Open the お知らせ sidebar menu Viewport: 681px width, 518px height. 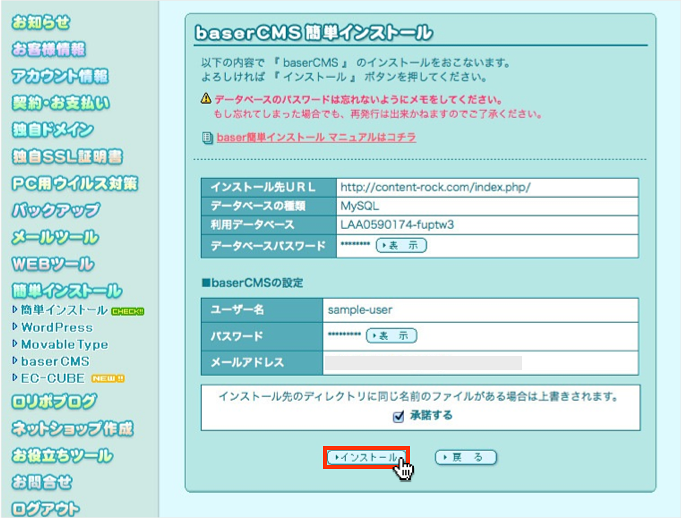[x=41, y=22]
